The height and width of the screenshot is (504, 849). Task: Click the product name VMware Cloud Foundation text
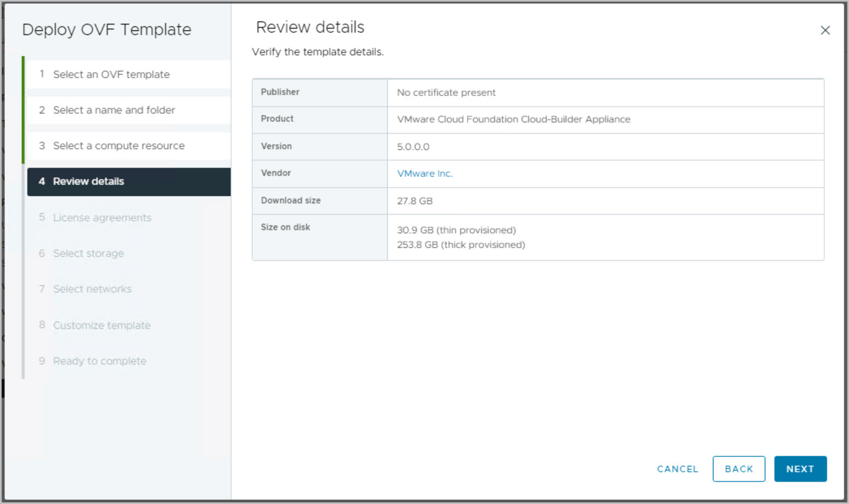[x=513, y=119]
